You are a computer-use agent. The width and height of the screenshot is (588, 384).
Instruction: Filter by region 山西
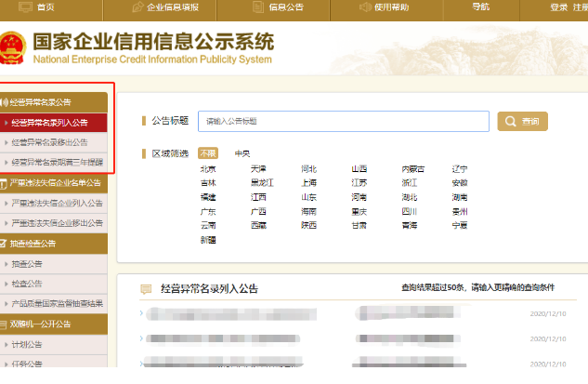coord(359,169)
